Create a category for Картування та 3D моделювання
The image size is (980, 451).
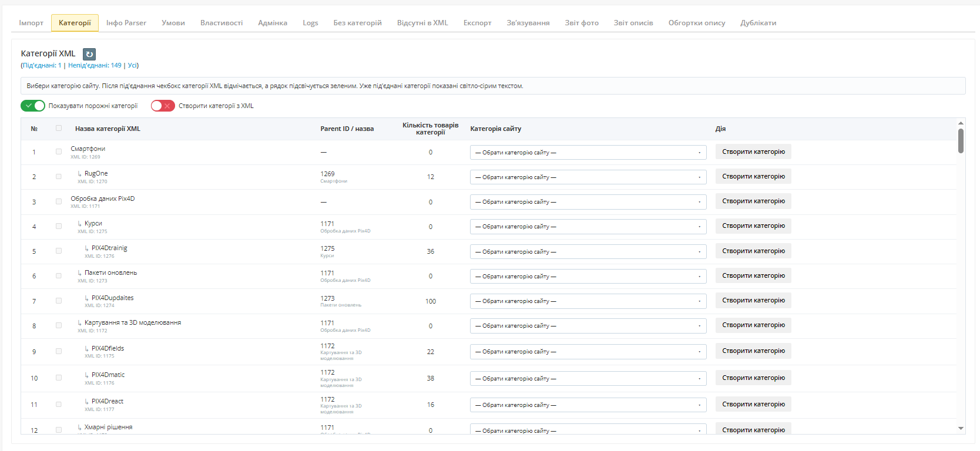point(753,325)
